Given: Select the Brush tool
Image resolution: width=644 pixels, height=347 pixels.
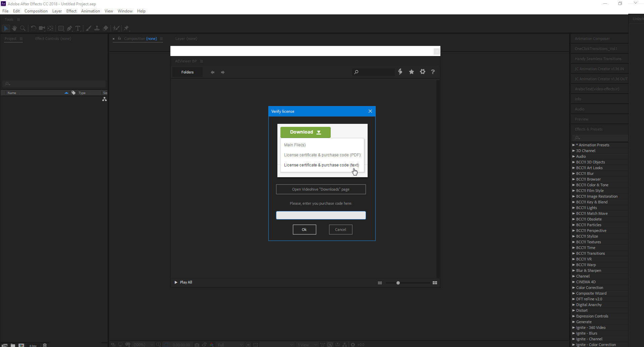Looking at the screenshot, I should [x=89, y=29].
